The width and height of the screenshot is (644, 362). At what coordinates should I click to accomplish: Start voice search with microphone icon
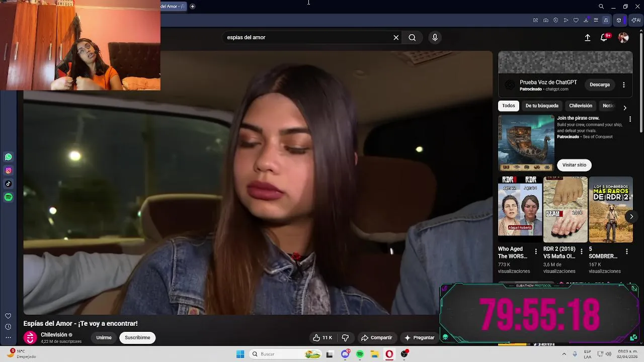(x=435, y=37)
